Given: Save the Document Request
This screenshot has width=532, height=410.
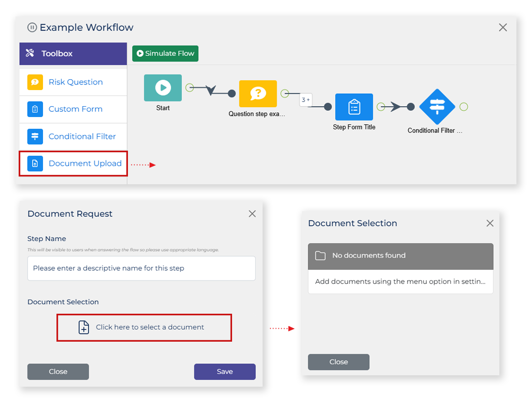Looking at the screenshot, I should (x=225, y=372).
